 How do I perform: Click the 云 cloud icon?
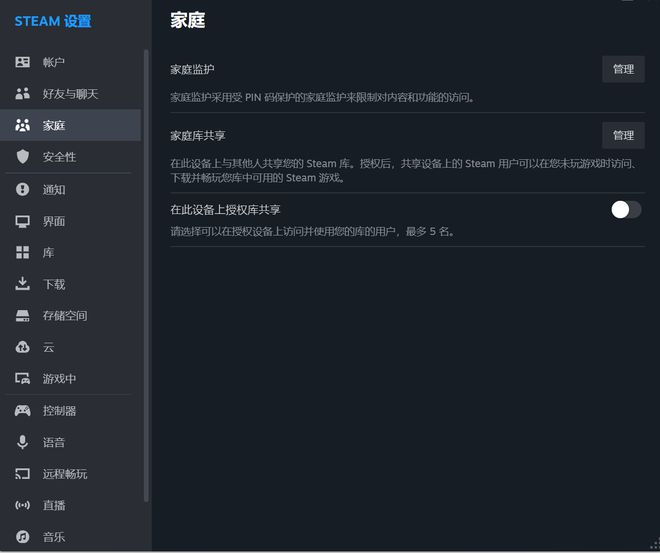coord(22,347)
